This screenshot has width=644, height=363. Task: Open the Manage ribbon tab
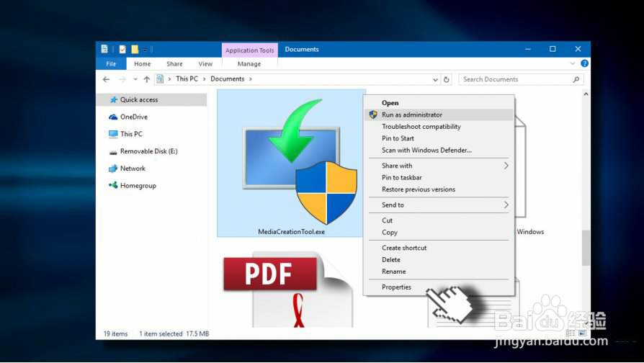pos(249,63)
